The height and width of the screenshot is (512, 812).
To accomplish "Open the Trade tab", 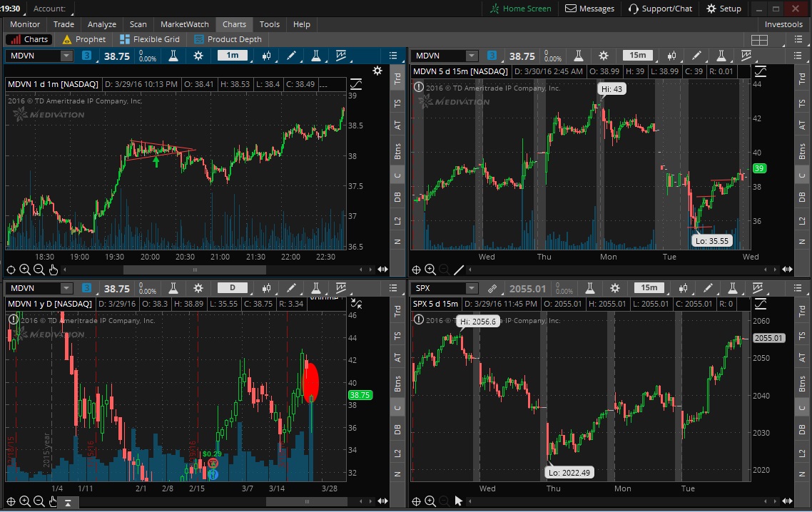I will point(64,24).
